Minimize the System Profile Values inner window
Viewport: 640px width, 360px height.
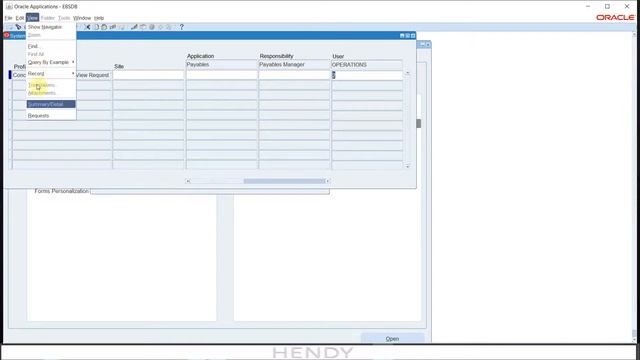(402, 36)
